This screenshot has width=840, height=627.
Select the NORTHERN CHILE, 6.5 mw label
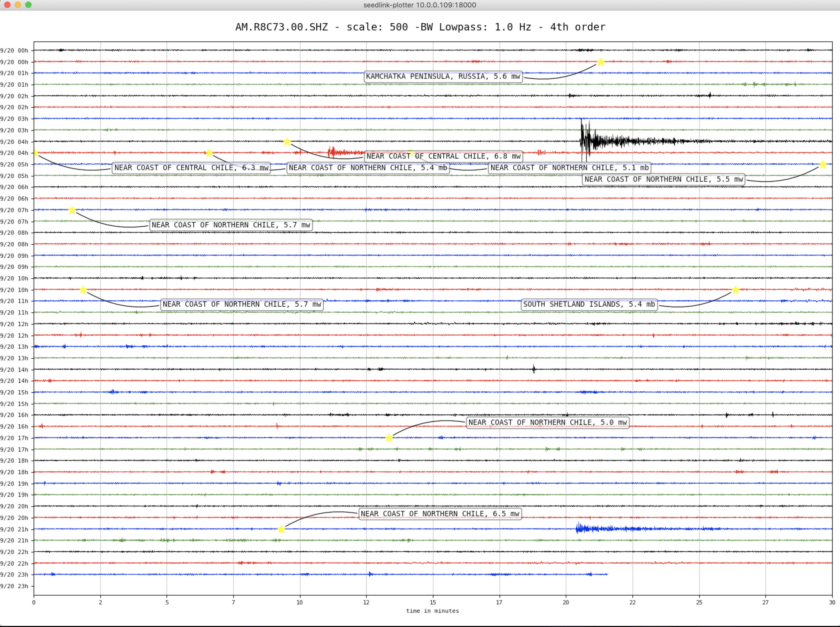pyautogui.click(x=440, y=514)
